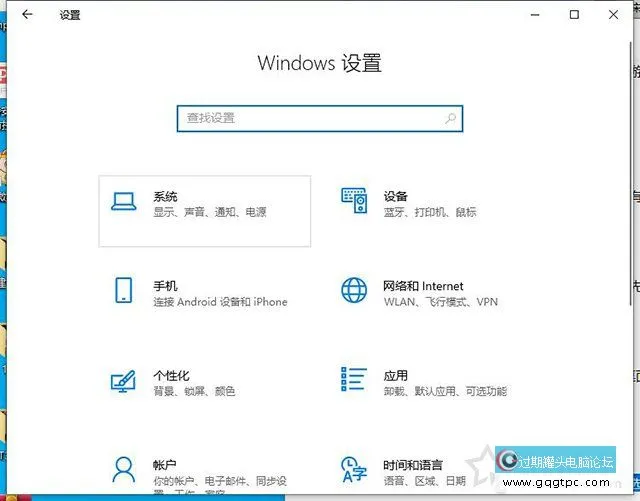Screen dimensions: 640x501
Task: Select the 网络和 Internet title
Action: [423, 286]
